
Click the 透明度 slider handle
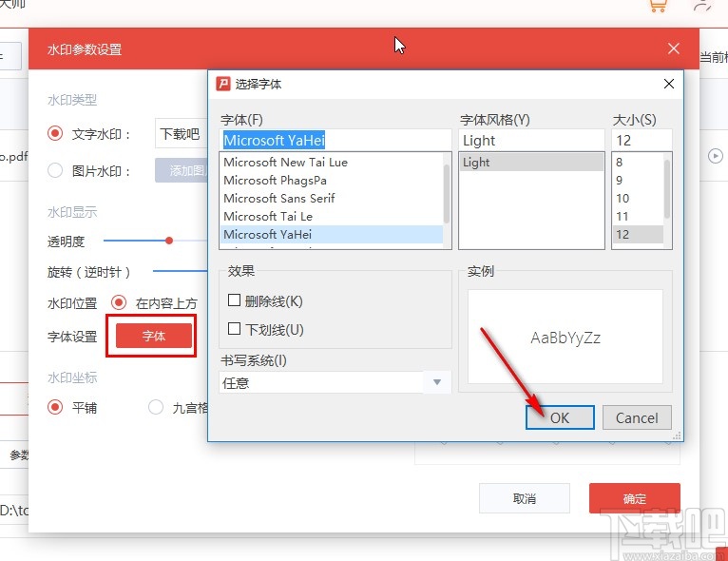coord(169,241)
